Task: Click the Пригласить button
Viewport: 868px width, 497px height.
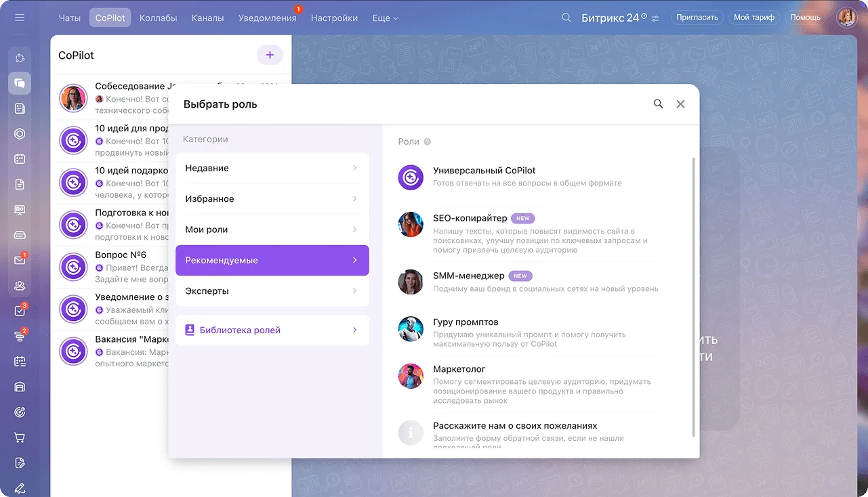Action: pos(697,18)
